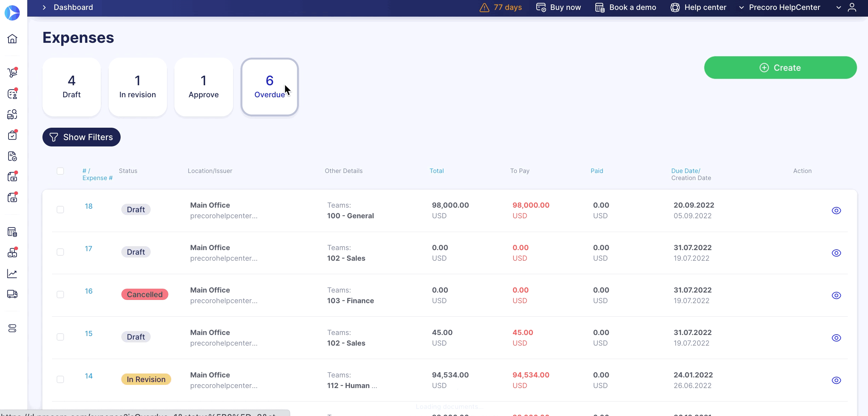Open the delivery truck sidebar icon

[x=12, y=294]
